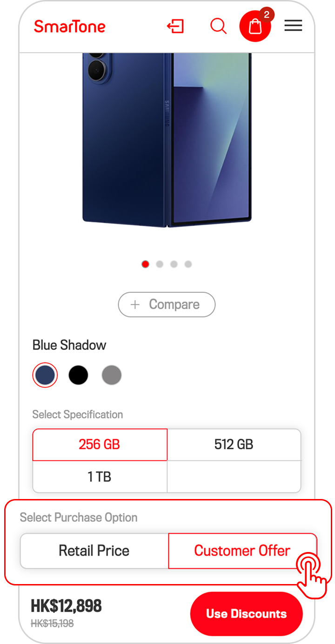Click the Compare button
Viewport: 335px width, 644px height.
[x=167, y=304]
